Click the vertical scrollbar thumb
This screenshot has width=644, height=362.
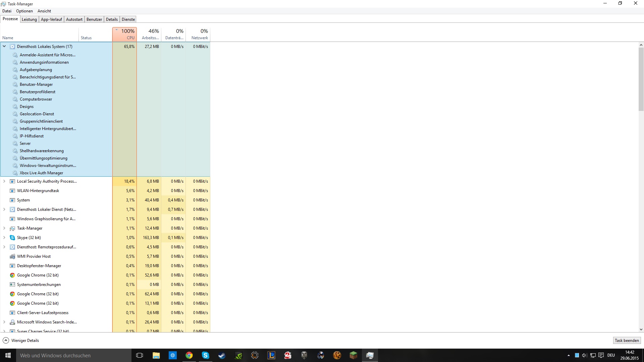(x=641, y=79)
